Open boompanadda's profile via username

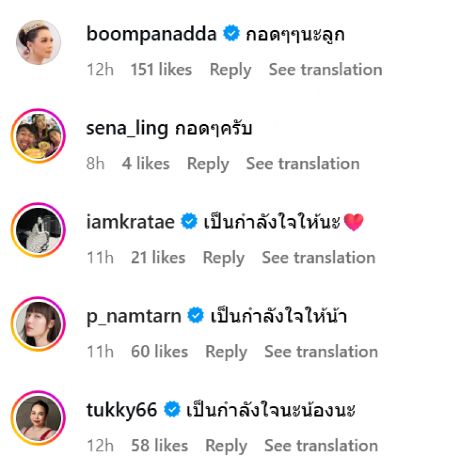coord(151,34)
